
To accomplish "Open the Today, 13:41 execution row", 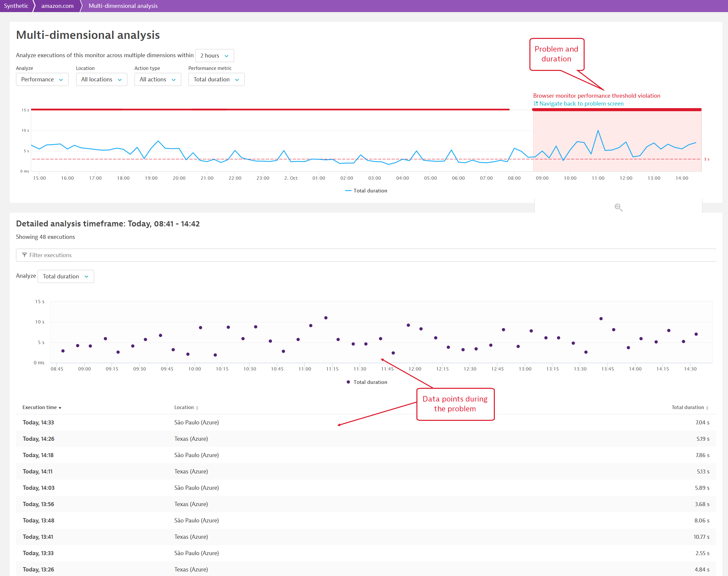I will tap(366, 537).
